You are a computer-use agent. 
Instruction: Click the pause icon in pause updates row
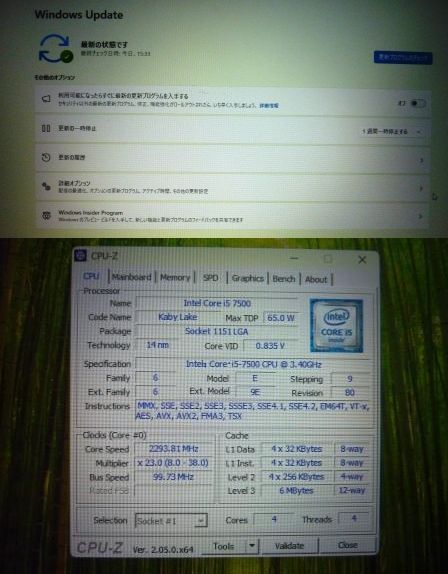click(x=46, y=128)
